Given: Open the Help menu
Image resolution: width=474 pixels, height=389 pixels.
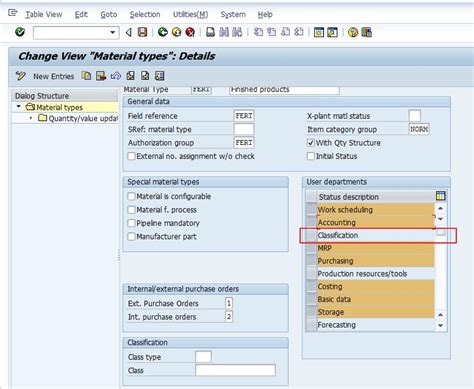Looking at the screenshot, I should point(265,14).
